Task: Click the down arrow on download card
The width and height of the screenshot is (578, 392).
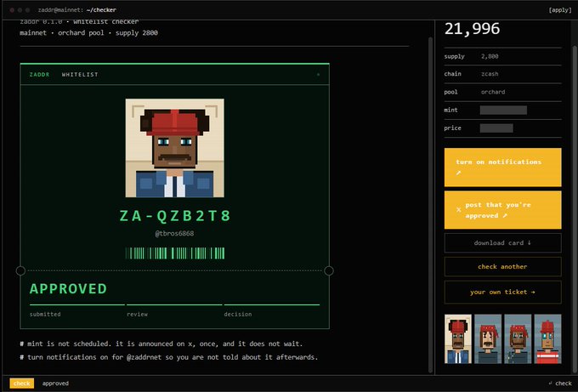Action: pos(530,242)
